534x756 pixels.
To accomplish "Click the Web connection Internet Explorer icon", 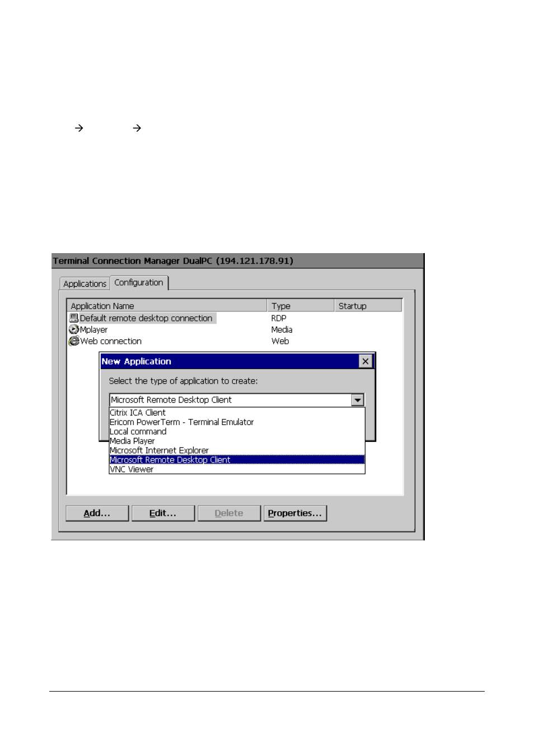I will pyautogui.click(x=73, y=341).
